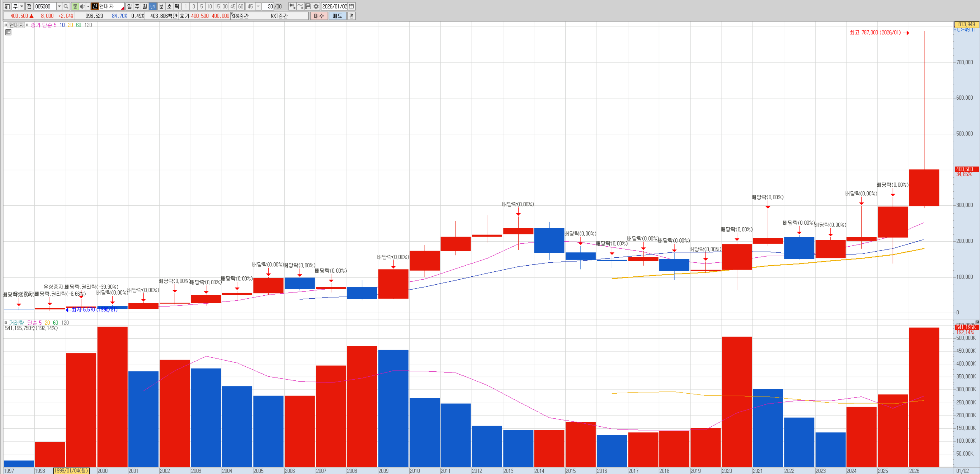Click the small square marker before 현대차 label

[x=6, y=25]
